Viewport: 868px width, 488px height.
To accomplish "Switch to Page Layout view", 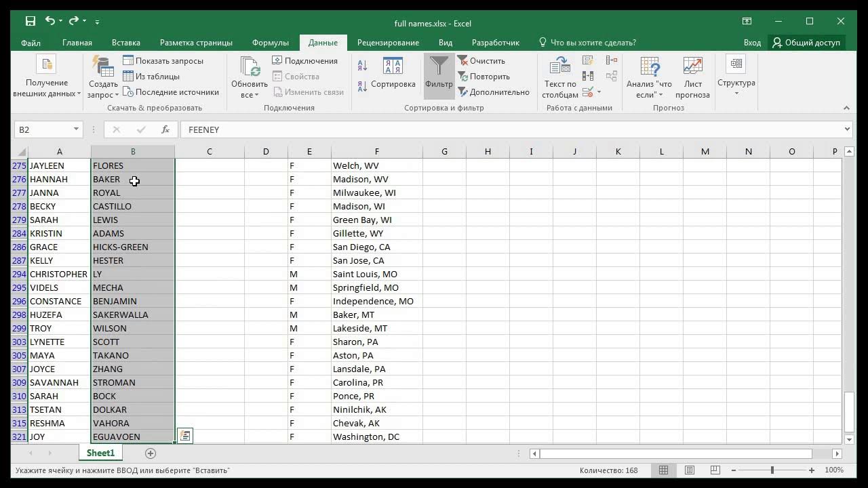I will (x=690, y=470).
